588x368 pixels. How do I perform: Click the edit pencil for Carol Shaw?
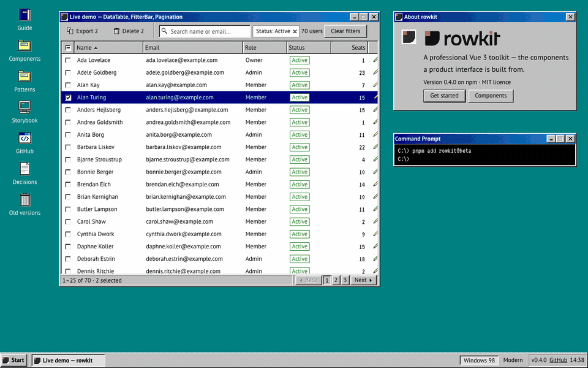pos(375,221)
